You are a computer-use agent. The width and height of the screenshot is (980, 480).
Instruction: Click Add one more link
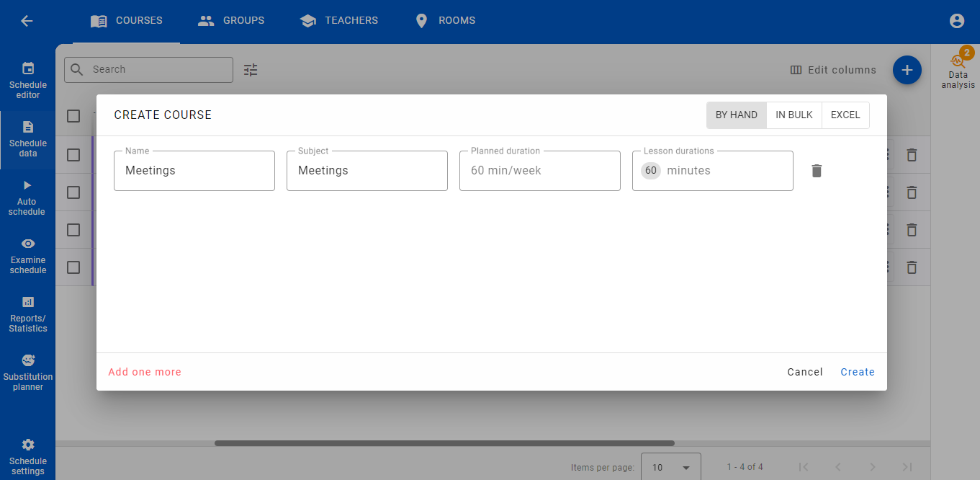point(145,372)
